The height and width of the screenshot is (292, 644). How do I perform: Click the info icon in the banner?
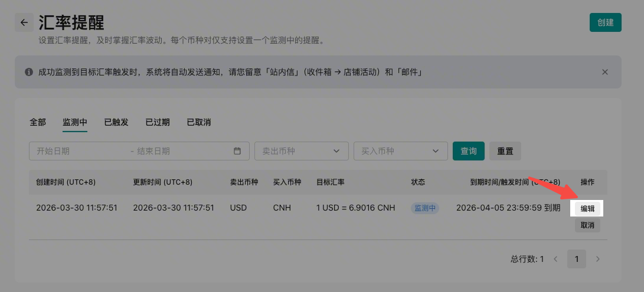tap(28, 72)
